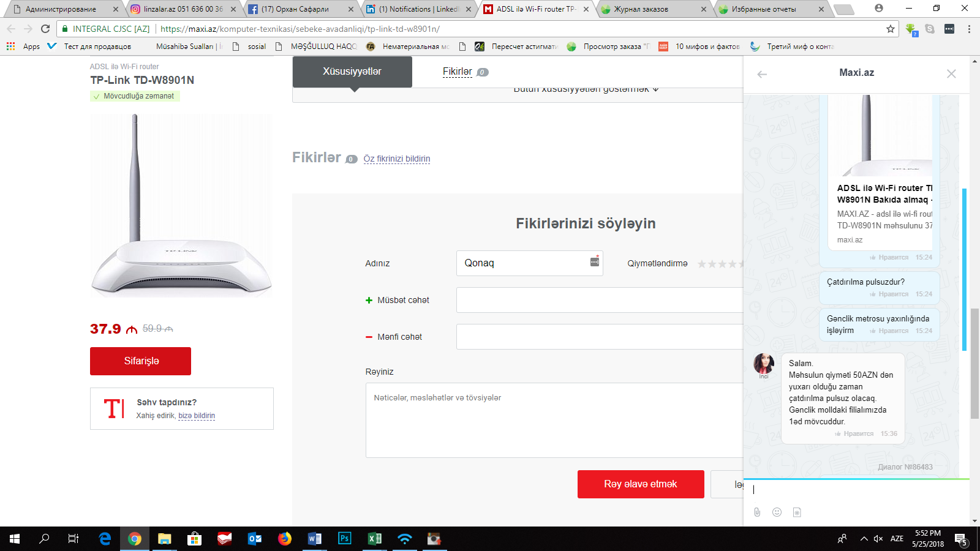Open Photoshop from the taskbar

point(344,539)
